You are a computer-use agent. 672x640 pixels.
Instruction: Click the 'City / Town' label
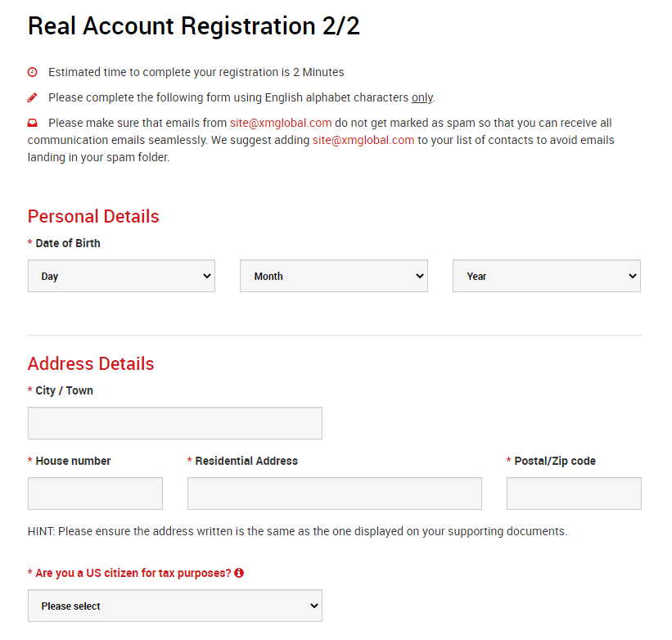(64, 390)
